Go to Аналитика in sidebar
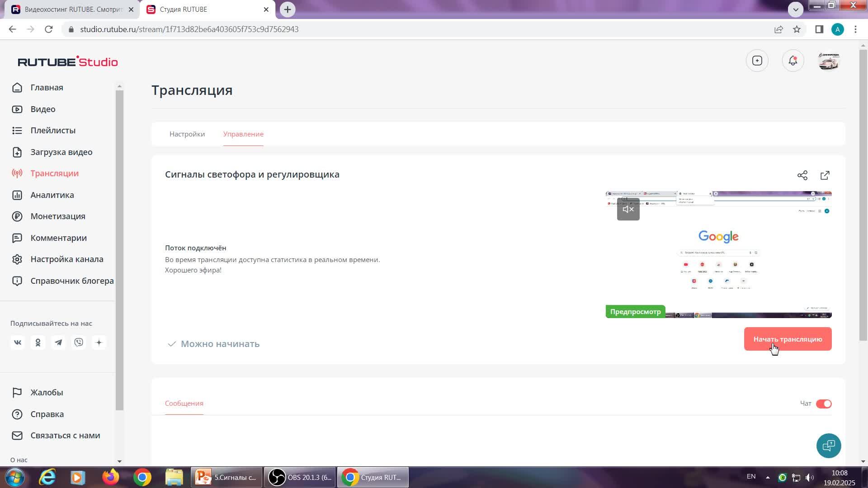The image size is (868, 488). [52, 195]
